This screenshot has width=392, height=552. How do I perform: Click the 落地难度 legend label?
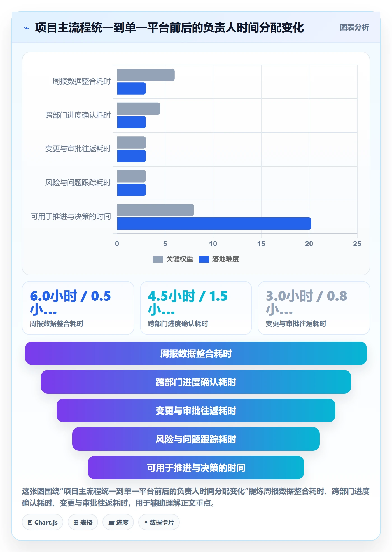[225, 259]
